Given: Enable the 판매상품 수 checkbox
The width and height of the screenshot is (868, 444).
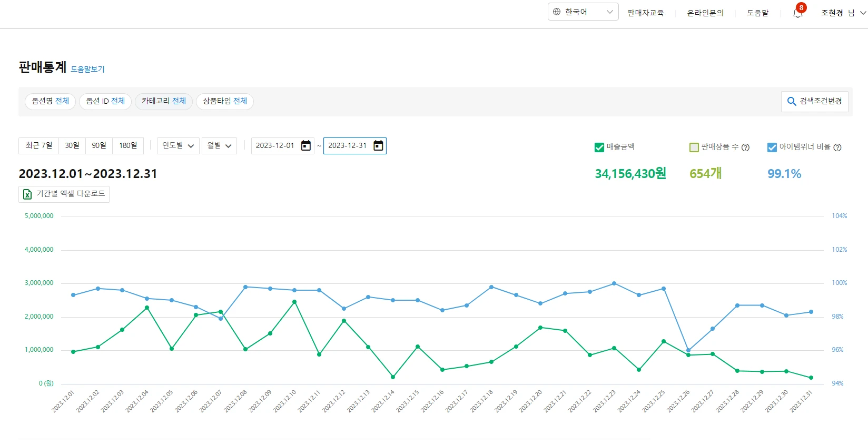Looking at the screenshot, I should pyautogui.click(x=694, y=147).
